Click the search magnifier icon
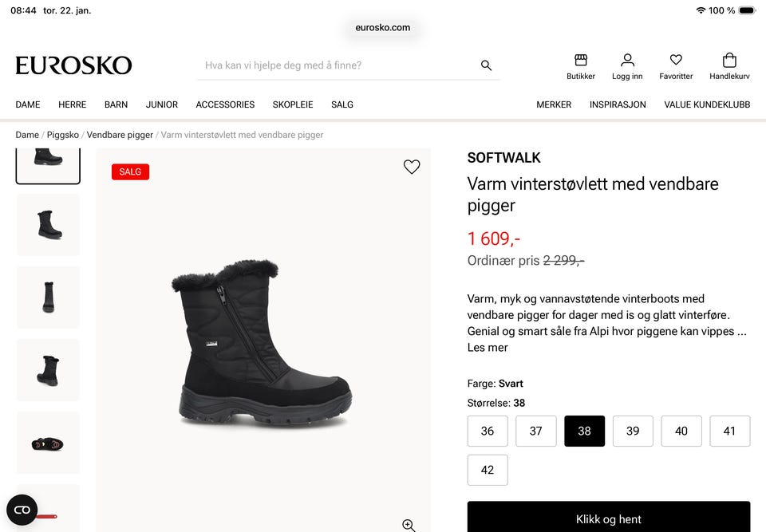Screen dimensions: 766x532 486,65
